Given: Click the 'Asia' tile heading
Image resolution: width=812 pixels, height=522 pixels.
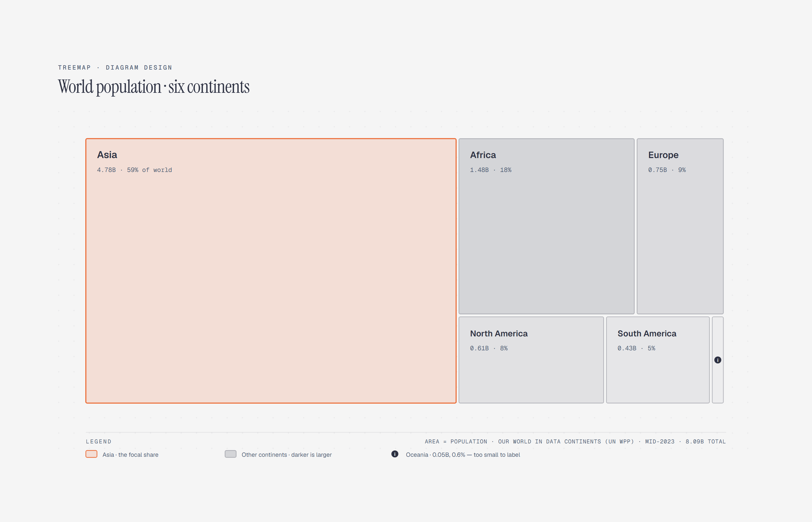Looking at the screenshot, I should tap(107, 155).
